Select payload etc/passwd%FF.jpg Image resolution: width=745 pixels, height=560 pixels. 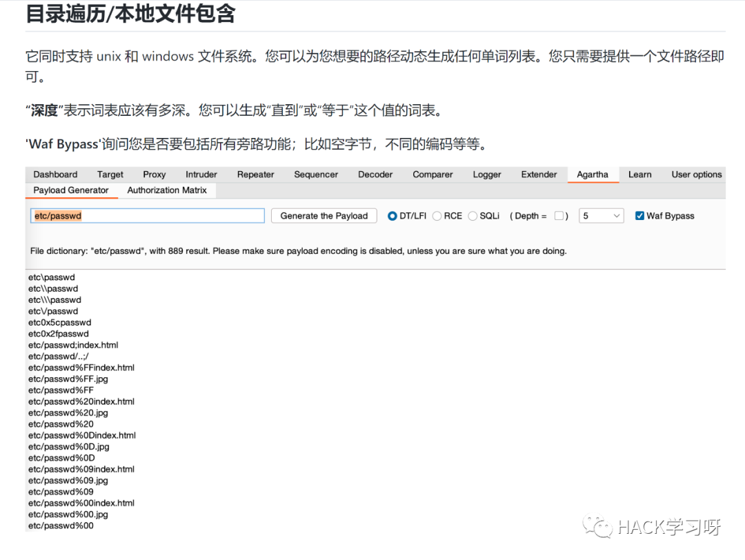68,379
